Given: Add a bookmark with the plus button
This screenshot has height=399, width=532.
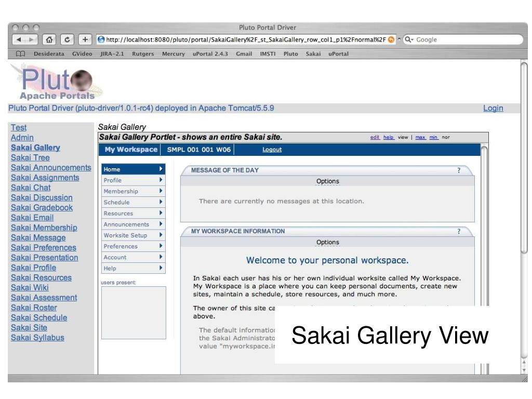Looking at the screenshot, I should tap(85, 39).
